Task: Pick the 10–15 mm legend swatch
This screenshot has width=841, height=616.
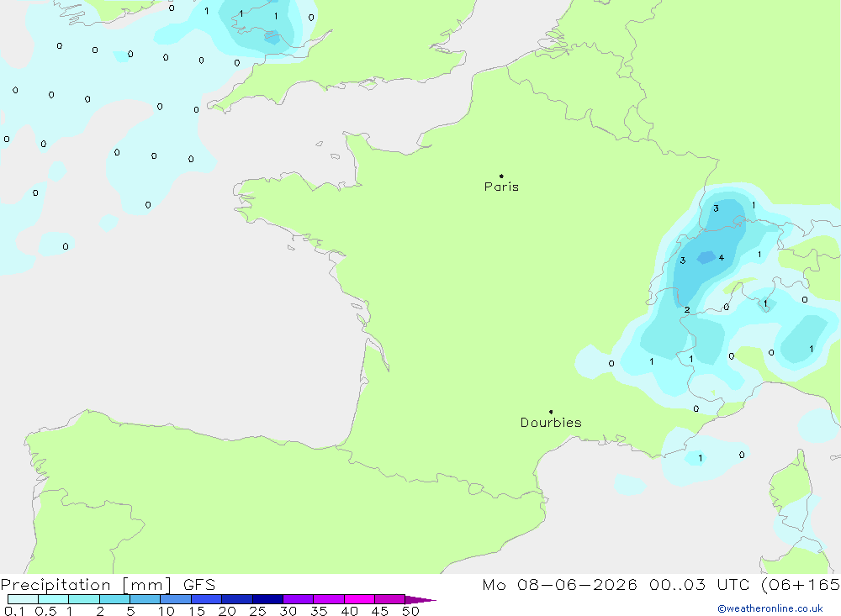Action: click(x=176, y=599)
